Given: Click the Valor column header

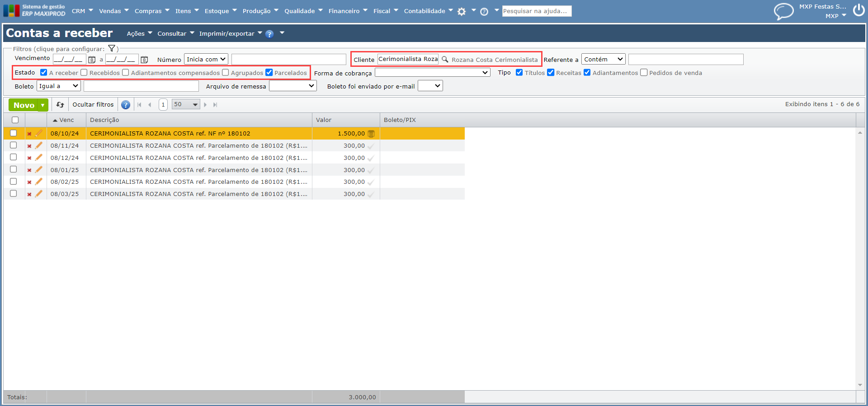Looking at the screenshot, I should pos(346,120).
